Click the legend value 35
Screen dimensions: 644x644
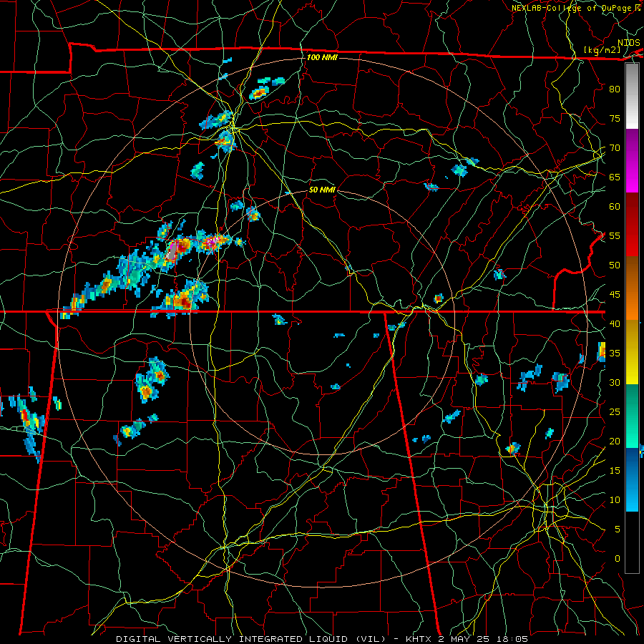coord(615,353)
